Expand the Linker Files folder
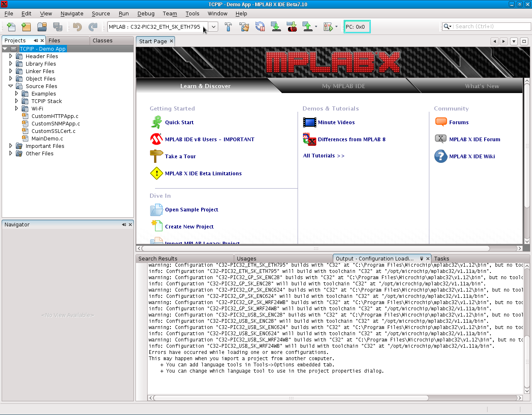The height and width of the screenshot is (415, 532). coord(11,71)
